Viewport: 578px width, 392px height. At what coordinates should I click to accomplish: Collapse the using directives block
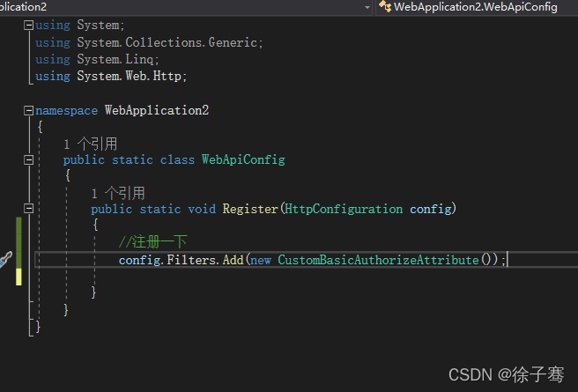pos(28,25)
